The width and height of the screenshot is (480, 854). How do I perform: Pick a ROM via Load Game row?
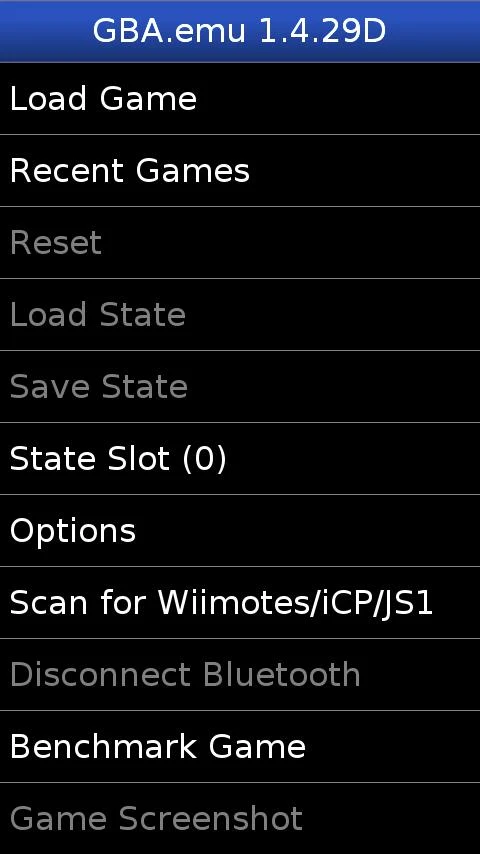point(240,99)
